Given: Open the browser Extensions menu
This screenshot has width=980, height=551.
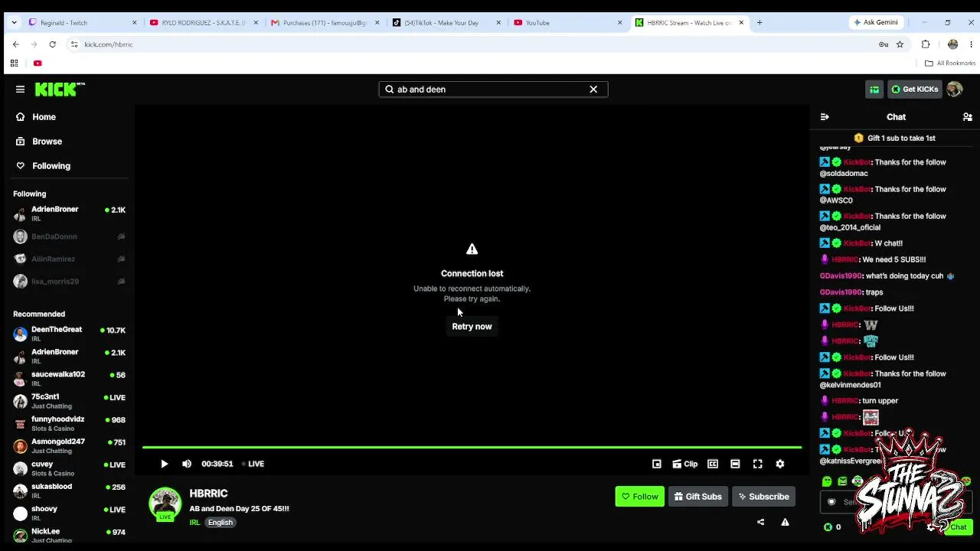Looking at the screenshot, I should (926, 44).
